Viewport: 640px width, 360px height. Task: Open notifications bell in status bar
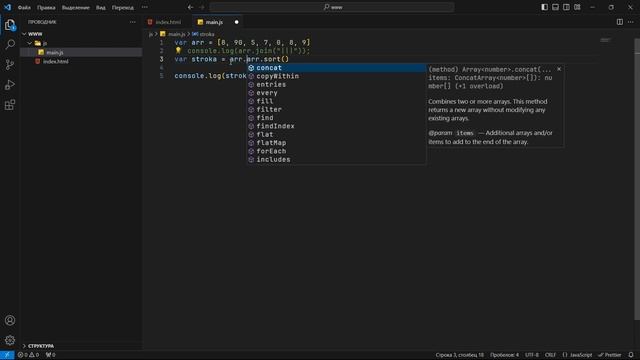point(631,355)
